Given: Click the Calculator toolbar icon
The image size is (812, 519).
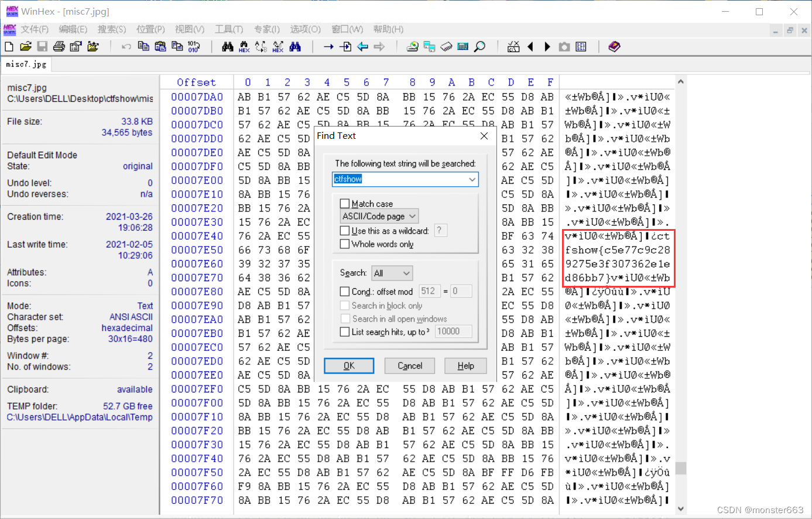Looking at the screenshot, I should [x=462, y=46].
